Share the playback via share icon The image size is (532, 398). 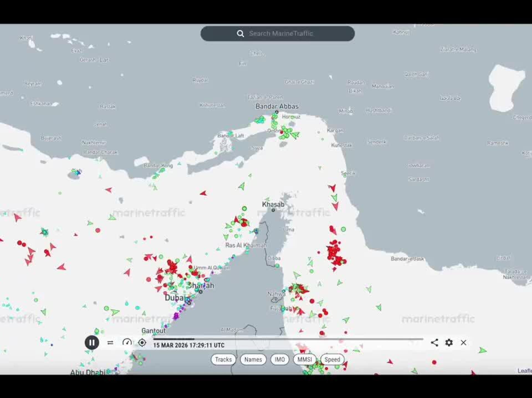tap(434, 343)
